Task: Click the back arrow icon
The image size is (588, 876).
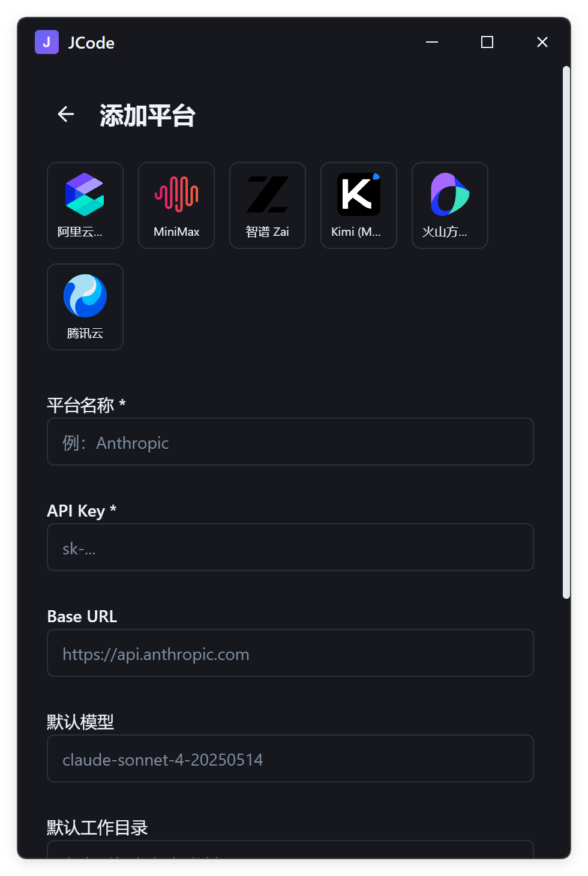Action: (x=66, y=114)
